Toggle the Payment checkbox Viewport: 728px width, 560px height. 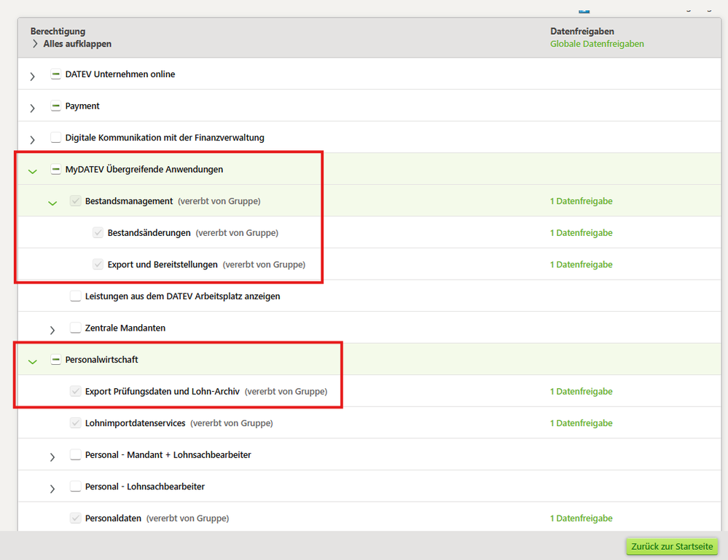[x=55, y=106]
